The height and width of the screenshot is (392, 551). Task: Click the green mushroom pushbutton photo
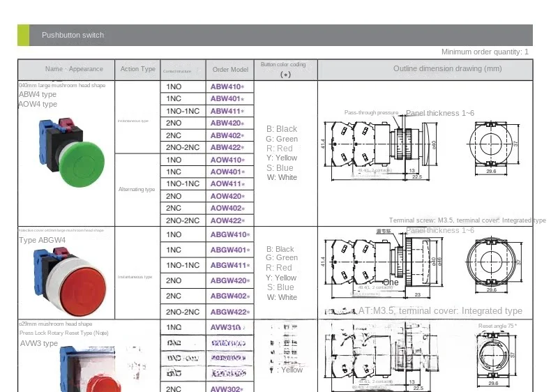(x=72, y=152)
